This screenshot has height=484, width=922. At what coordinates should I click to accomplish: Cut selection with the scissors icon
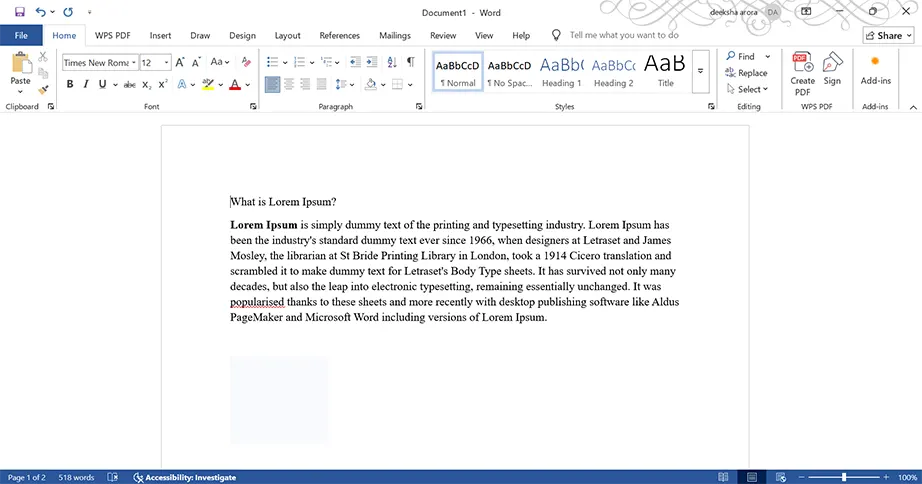(43, 57)
